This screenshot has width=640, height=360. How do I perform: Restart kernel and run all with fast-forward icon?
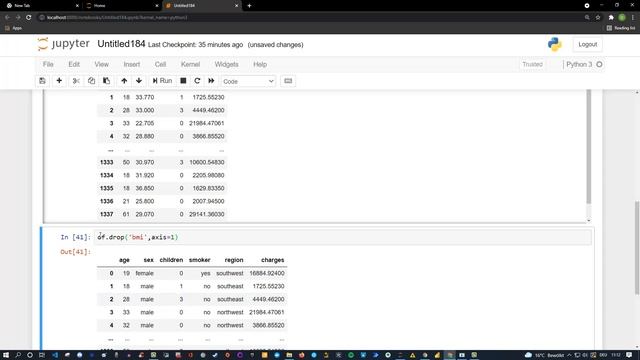(211, 81)
